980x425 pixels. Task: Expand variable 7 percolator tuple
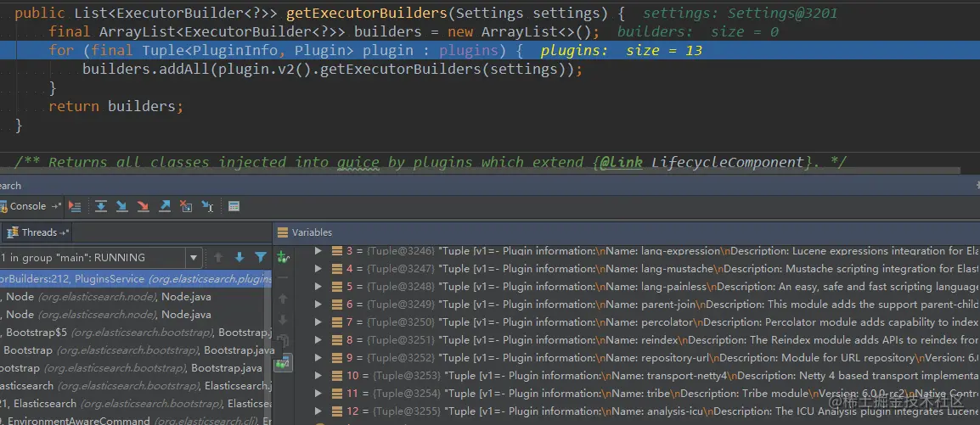pos(318,322)
